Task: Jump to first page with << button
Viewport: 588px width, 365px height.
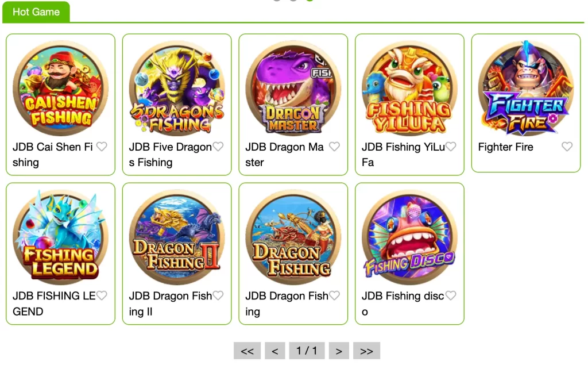Action: click(x=247, y=351)
